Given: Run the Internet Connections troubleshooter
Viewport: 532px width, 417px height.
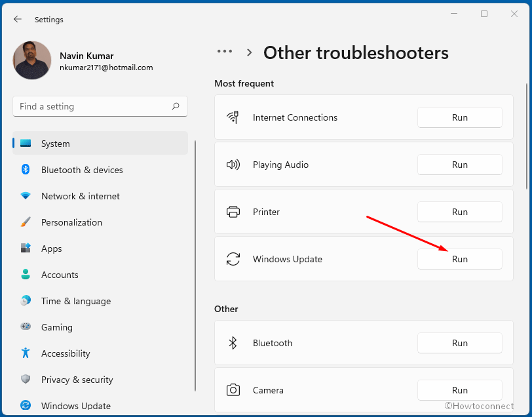Looking at the screenshot, I should (x=460, y=117).
